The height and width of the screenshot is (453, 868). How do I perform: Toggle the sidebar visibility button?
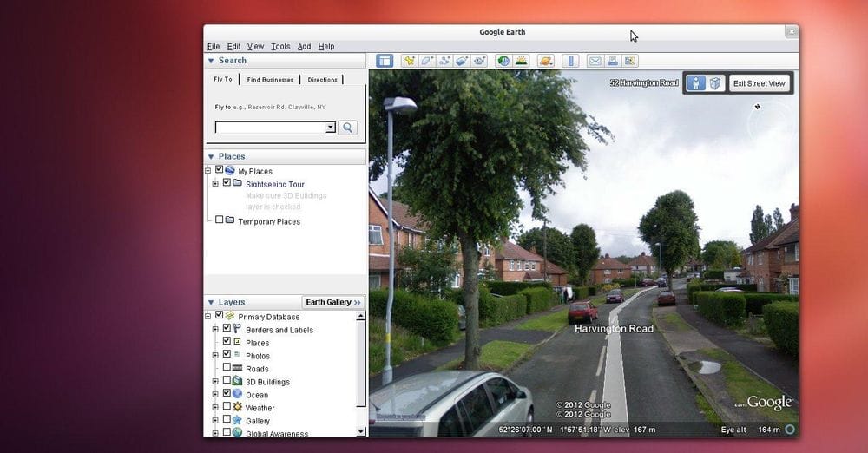click(x=385, y=61)
